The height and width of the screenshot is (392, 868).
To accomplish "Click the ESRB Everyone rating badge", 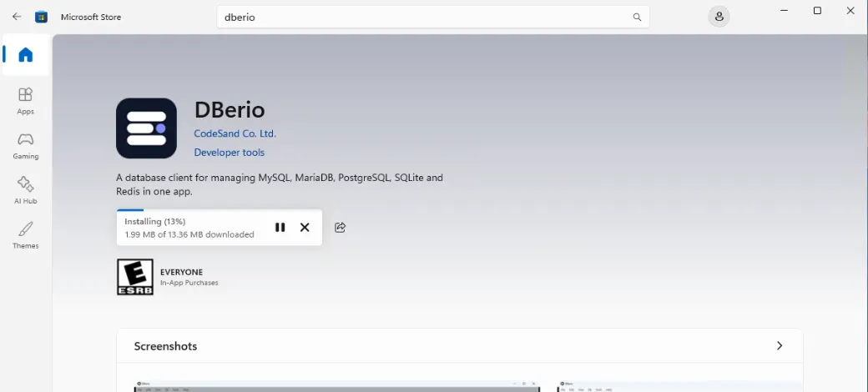I will (x=135, y=277).
